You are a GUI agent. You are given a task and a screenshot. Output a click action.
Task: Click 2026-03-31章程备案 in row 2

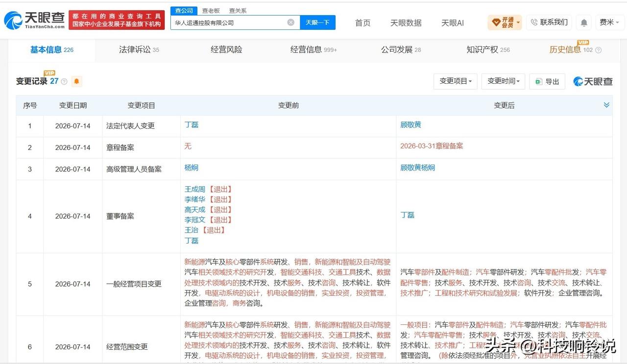432,146
